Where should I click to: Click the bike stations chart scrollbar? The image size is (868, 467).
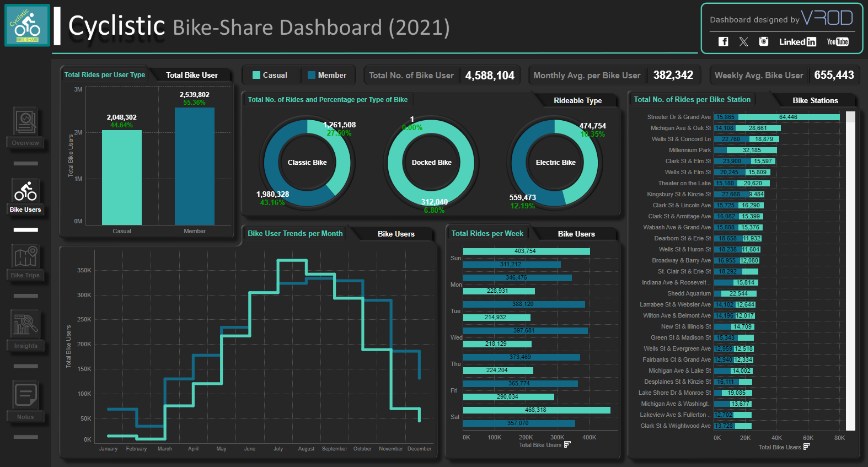(850, 271)
